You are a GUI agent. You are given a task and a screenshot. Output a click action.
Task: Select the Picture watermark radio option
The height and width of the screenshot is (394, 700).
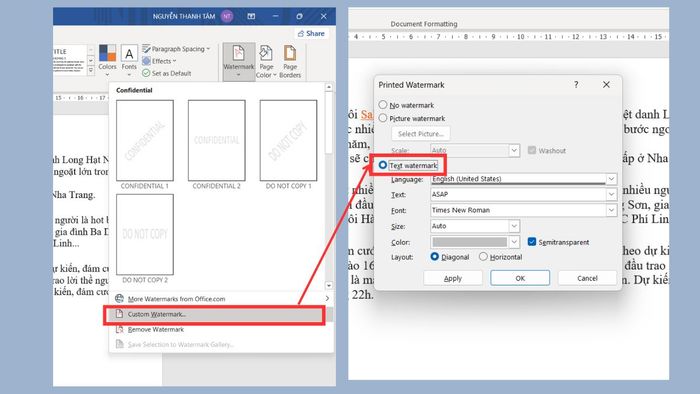[x=383, y=118]
